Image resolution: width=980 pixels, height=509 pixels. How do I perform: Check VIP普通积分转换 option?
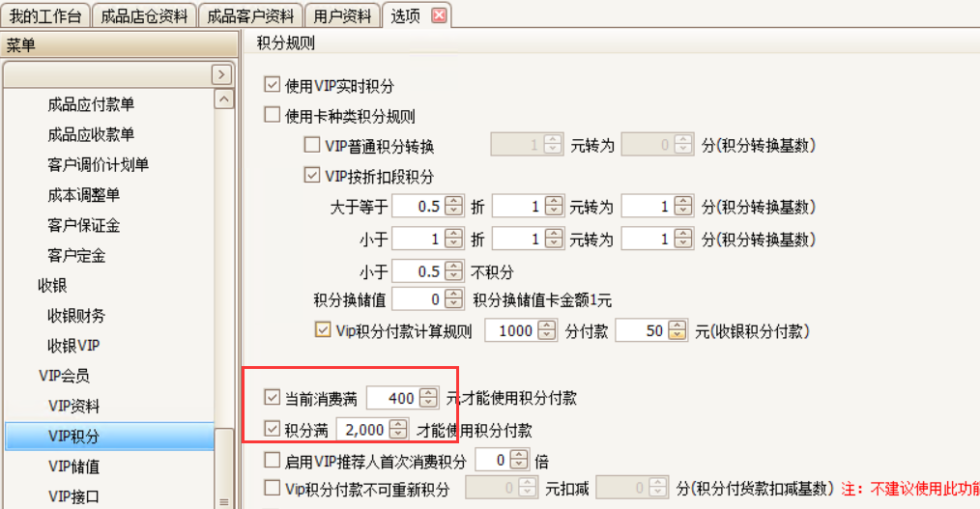pos(311,146)
